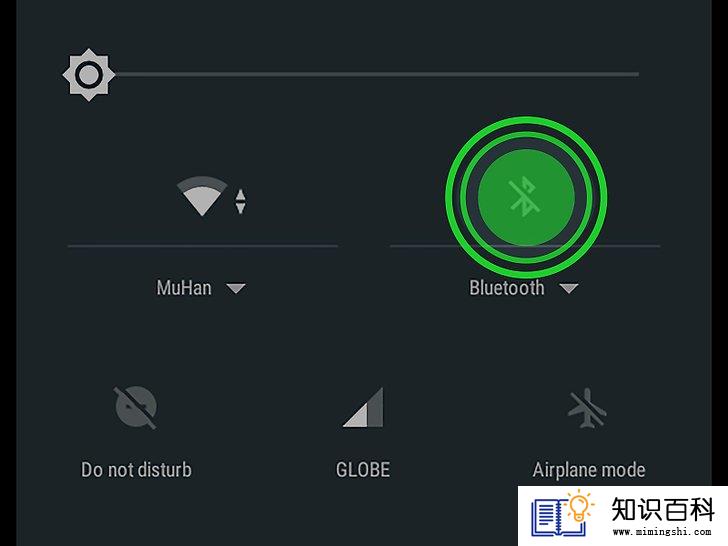728x546 pixels.
Task: Expand the Bluetooth dropdown arrow
Action: (x=569, y=289)
